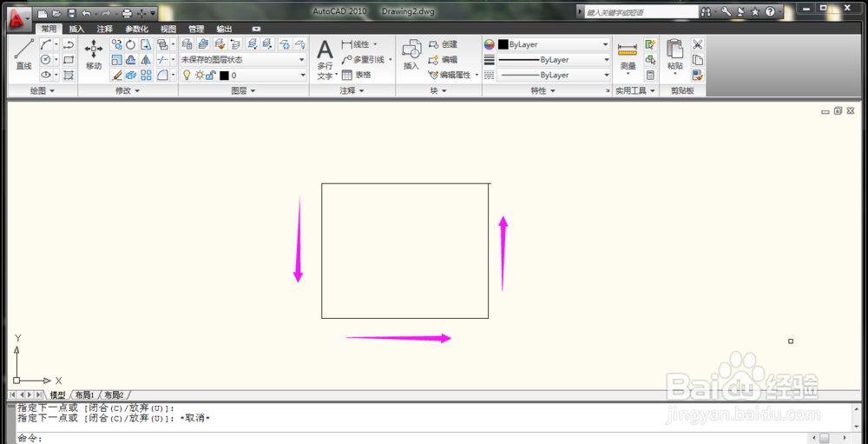
Task: Open the 视图 (View) ribbon tab
Action: pos(168,30)
